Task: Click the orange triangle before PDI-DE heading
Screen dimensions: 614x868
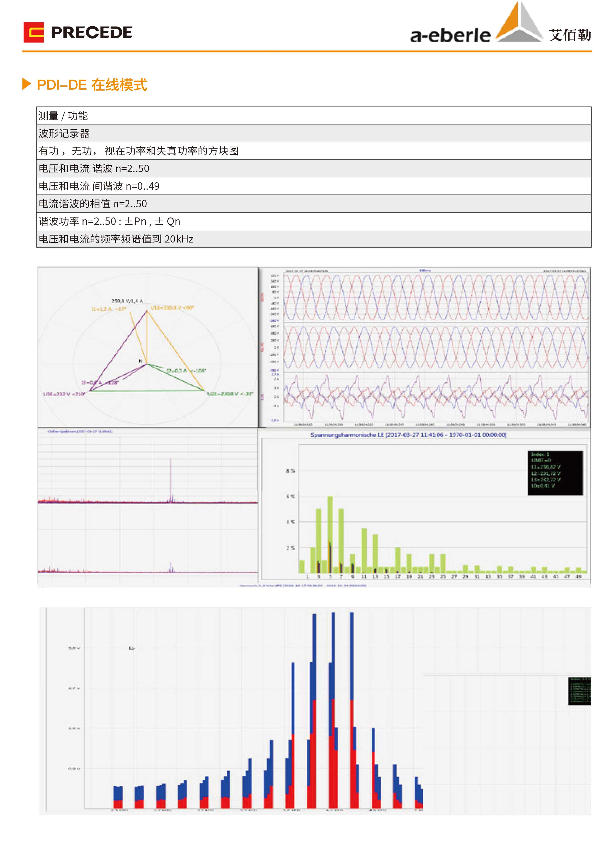Action: coord(26,84)
